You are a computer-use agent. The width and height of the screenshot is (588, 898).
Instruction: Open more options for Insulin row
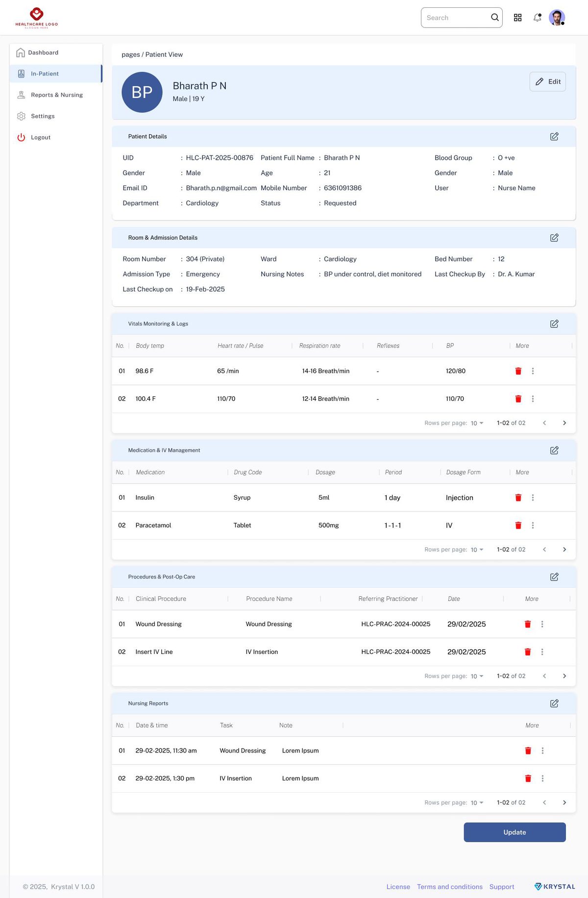coord(533,498)
